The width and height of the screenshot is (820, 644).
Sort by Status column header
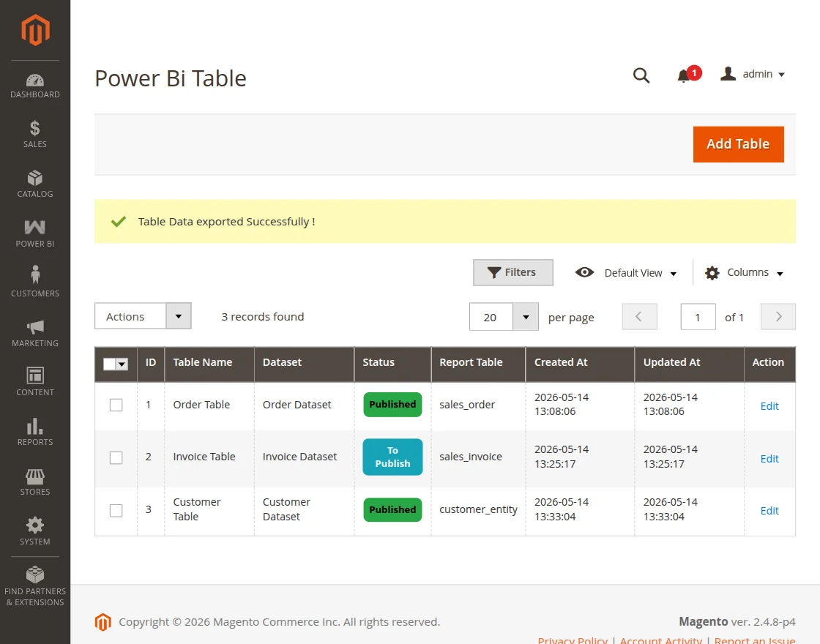tap(392, 363)
